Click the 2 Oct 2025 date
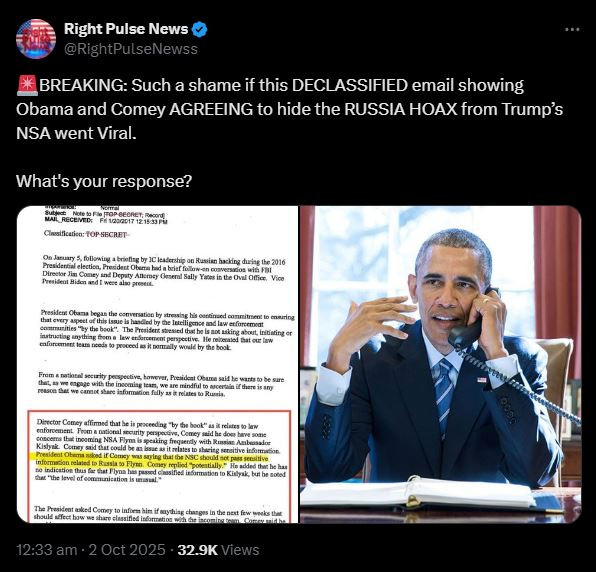 tap(127, 550)
